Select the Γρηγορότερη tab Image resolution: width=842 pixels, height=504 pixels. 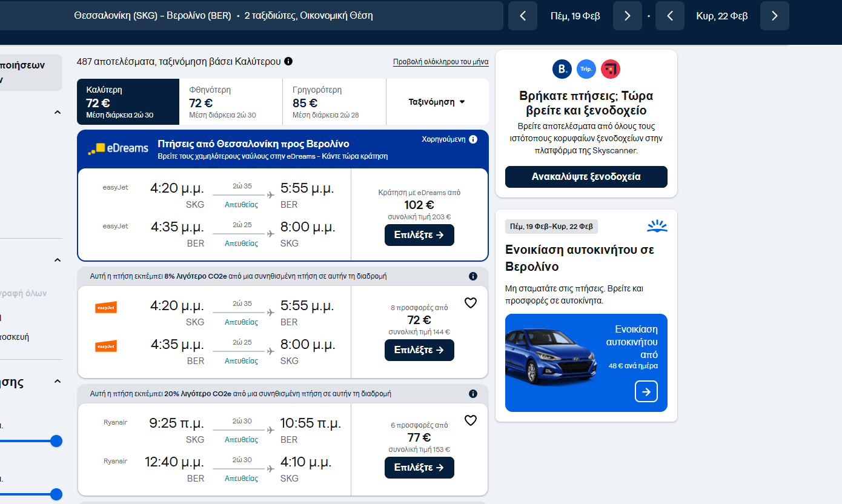click(x=334, y=102)
